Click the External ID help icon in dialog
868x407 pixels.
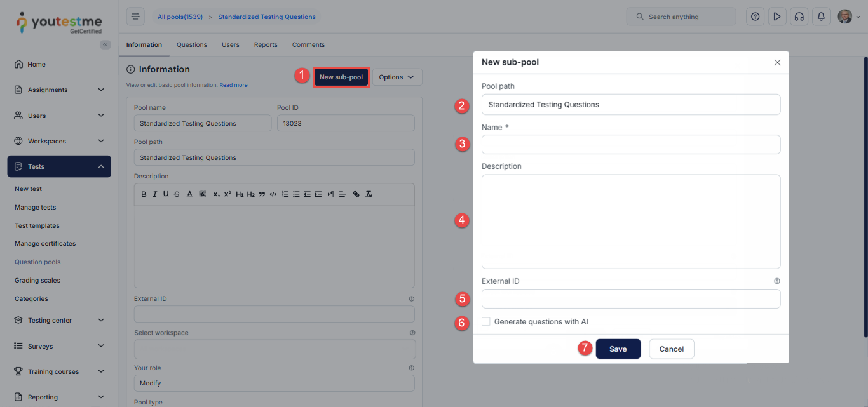point(776,281)
